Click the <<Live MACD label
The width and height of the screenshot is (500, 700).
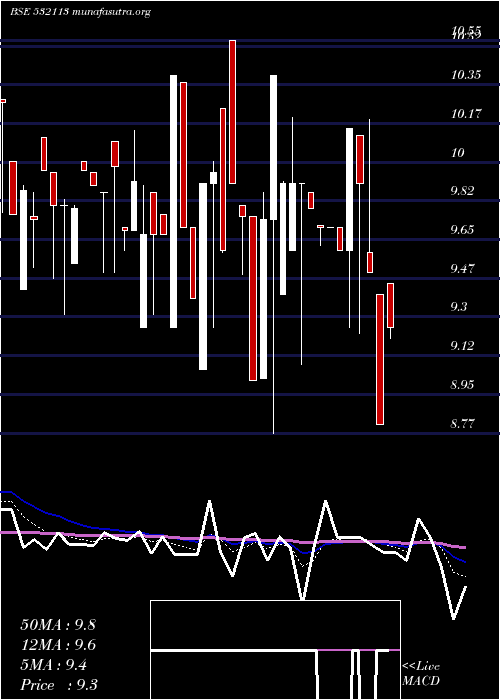(x=421, y=674)
